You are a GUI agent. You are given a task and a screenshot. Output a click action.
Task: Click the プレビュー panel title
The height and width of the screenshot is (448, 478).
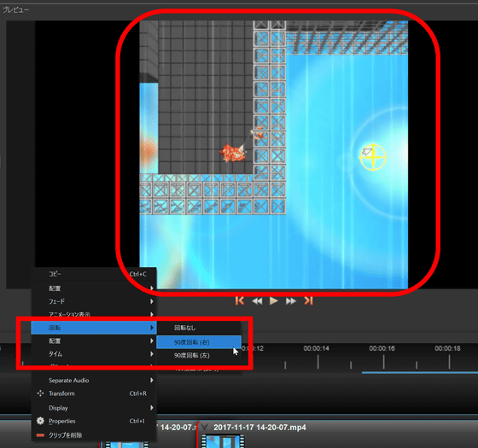(16, 9)
